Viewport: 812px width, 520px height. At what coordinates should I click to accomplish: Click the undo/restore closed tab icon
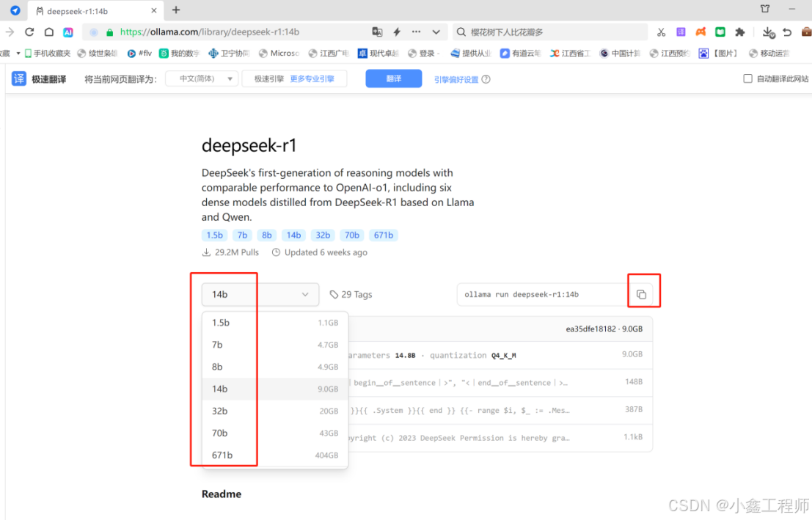point(787,32)
